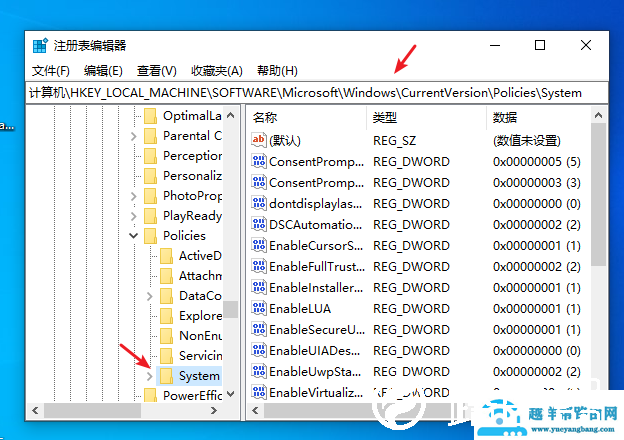Click the (数值未设置) data cell

point(526,140)
